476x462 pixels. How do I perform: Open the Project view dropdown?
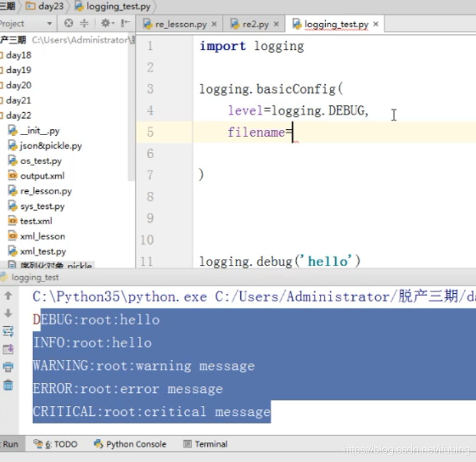pos(49,24)
